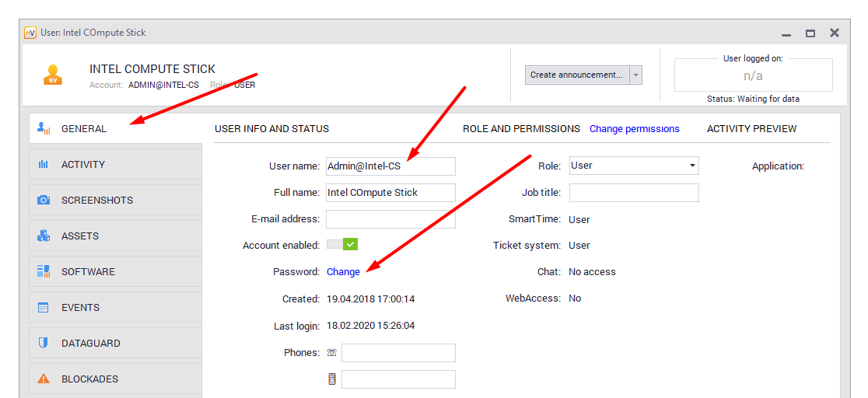
Task: Click the Change password link
Action: pyautogui.click(x=343, y=272)
